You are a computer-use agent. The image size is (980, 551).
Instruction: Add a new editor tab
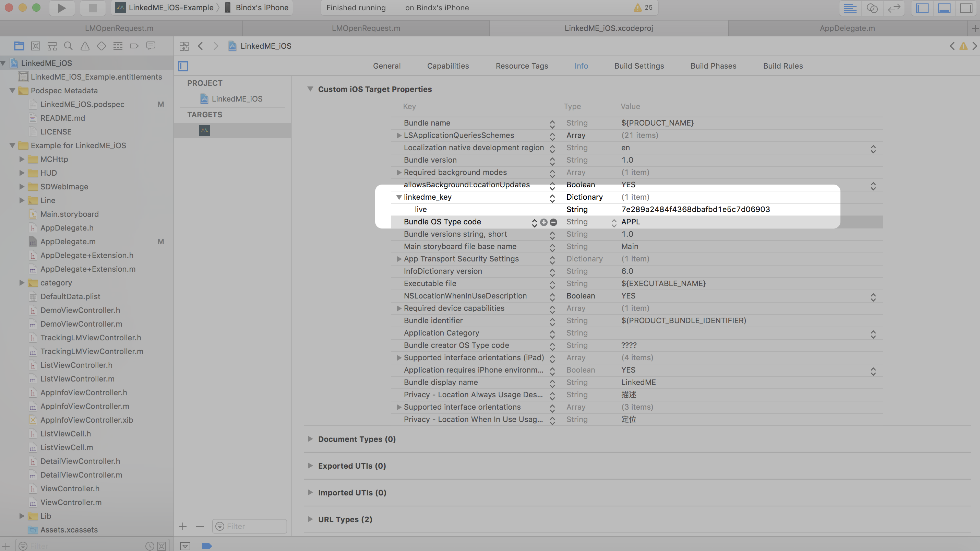(x=975, y=28)
